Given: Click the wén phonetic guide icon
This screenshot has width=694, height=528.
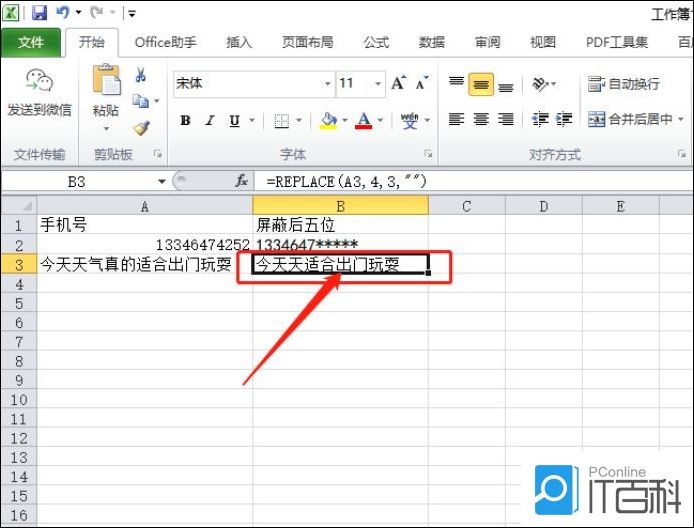Looking at the screenshot, I should pos(409,120).
